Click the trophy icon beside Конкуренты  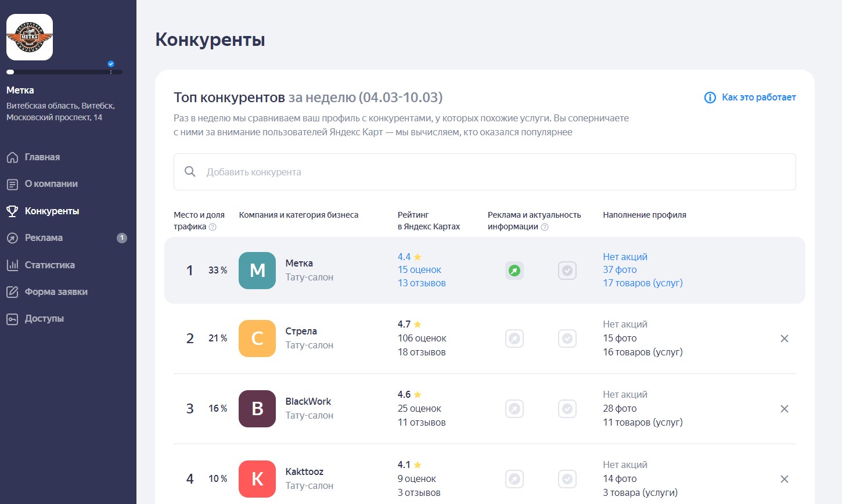pyautogui.click(x=12, y=211)
